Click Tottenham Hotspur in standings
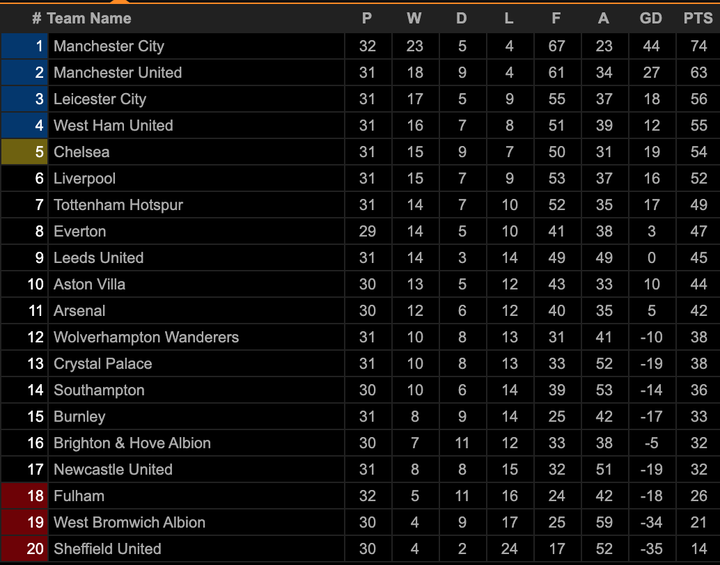This screenshot has width=720, height=565. pyautogui.click(x=118, y=205)
